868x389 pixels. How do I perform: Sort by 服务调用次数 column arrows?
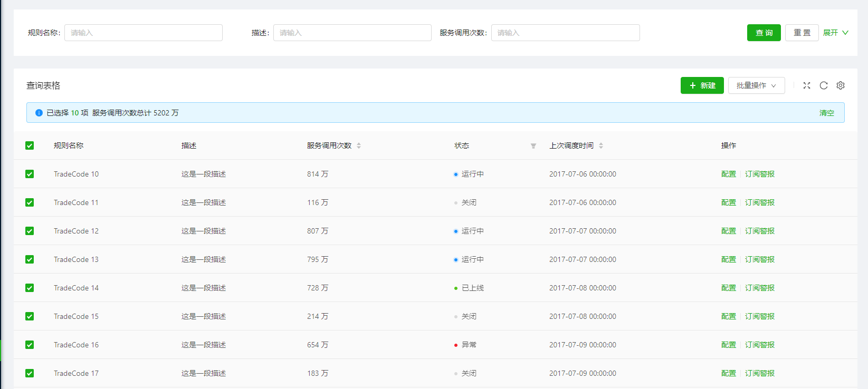click(x=359, y=145)
